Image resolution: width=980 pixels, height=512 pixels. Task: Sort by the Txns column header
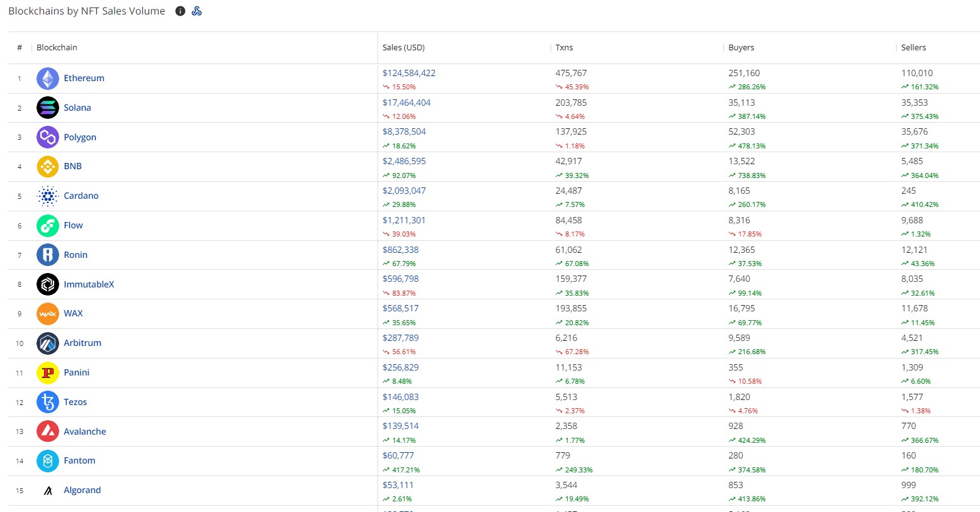(564, 48)
